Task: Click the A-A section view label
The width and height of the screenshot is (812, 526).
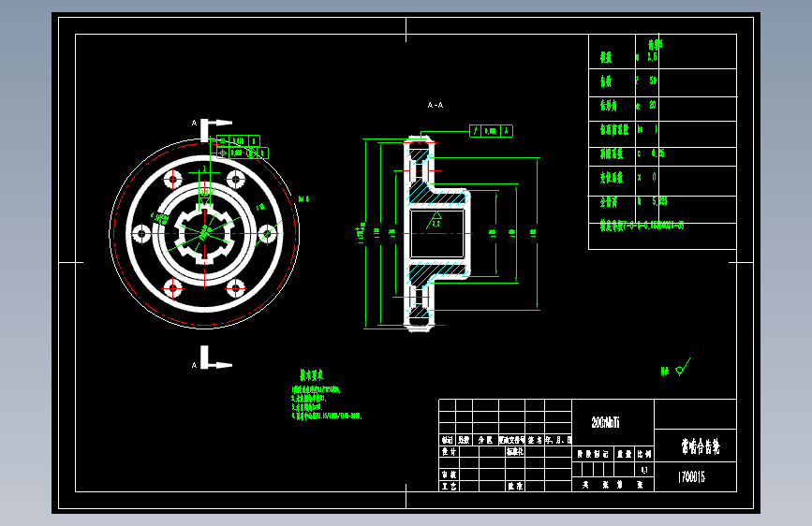Action: pyautogui.click(x=435, y=105)
